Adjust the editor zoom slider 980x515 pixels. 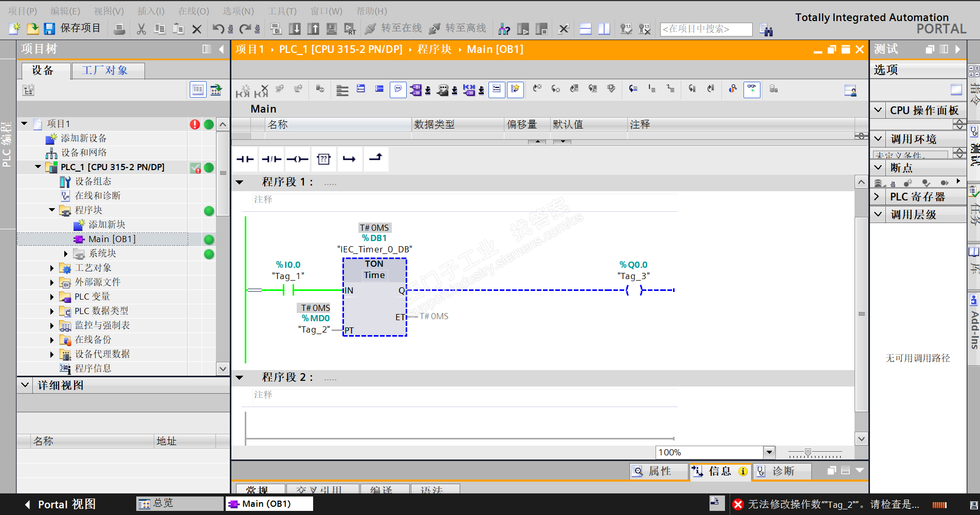point(808,453)
